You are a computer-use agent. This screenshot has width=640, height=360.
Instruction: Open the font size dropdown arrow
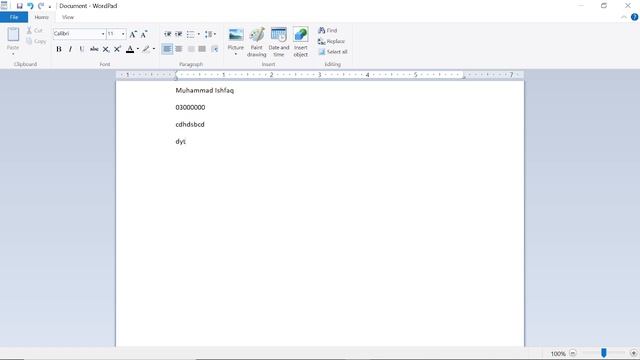click(123, 33)
